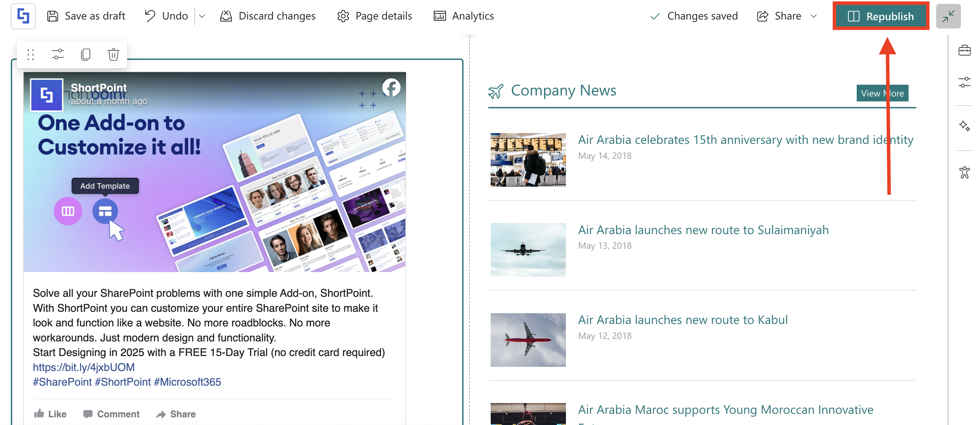Delete the web part with trash icon
The image size is (980, 425).
[114, 54]
